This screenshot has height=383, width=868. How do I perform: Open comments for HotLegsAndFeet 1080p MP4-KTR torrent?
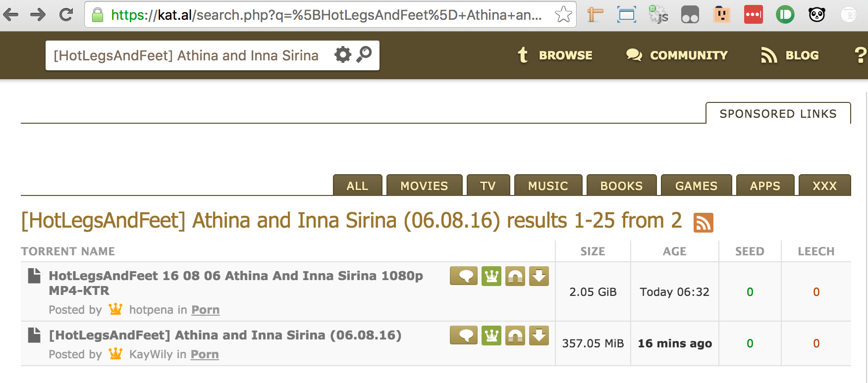click(464, 276)
